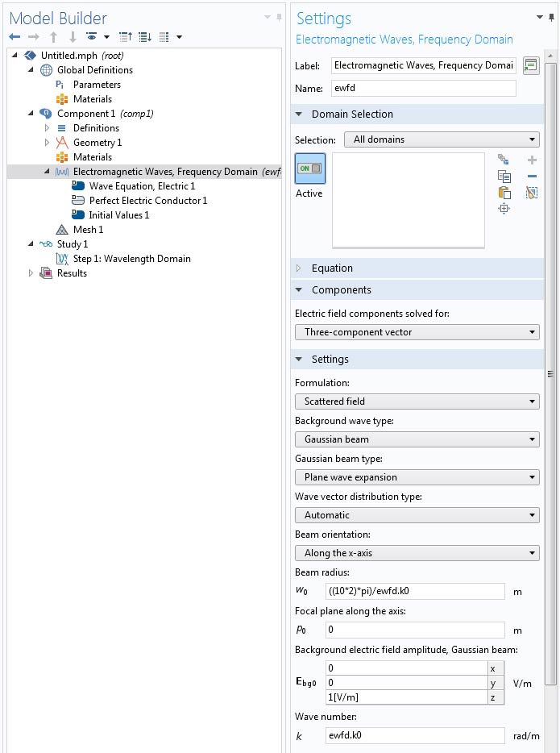Click the blue back arrow in Model Builder
This screenshot has width=560, height=753.
click(15, 37)
